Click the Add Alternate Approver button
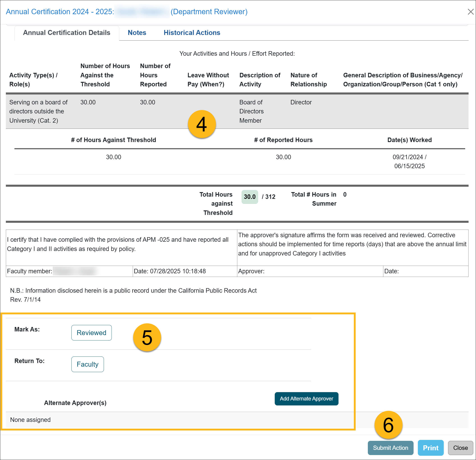476x460 pixels. (x=306, y=398)
